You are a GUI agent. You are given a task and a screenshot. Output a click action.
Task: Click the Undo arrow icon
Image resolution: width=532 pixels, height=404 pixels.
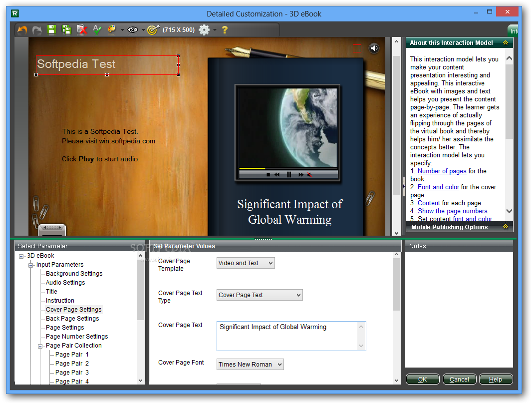[x=22, y=30]
